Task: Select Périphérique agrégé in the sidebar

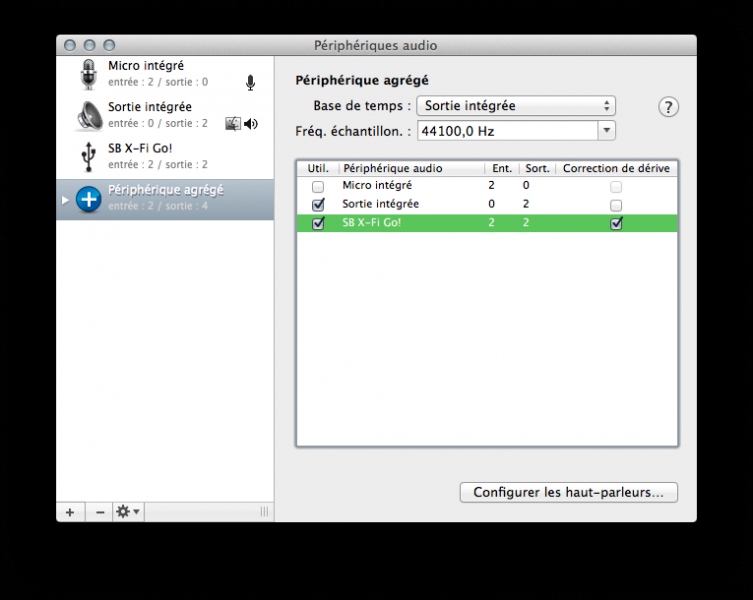Action: click(x=165, y=199)
